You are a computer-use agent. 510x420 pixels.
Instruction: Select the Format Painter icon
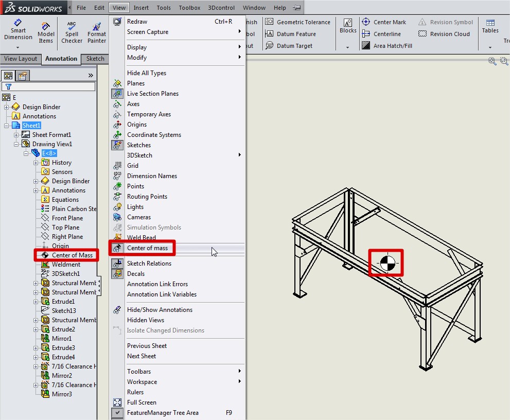[96, 26]
